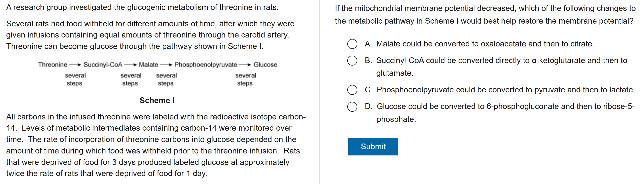
Task: Click the answer text about pyruvate and lactate
Action: pos(505,90)
